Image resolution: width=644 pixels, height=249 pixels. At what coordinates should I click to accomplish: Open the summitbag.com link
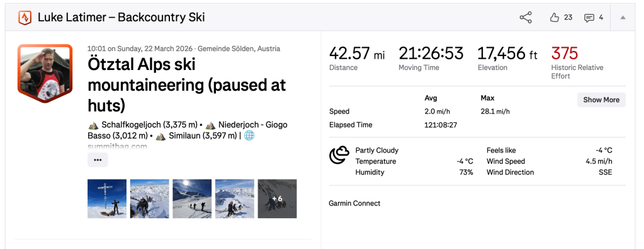point(118,146)
